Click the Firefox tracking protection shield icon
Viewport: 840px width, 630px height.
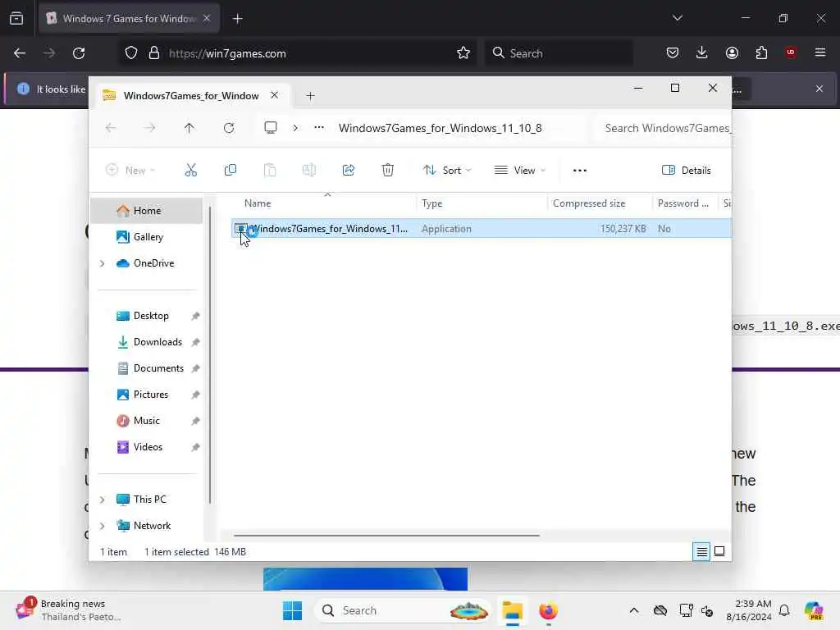[131, 53]
